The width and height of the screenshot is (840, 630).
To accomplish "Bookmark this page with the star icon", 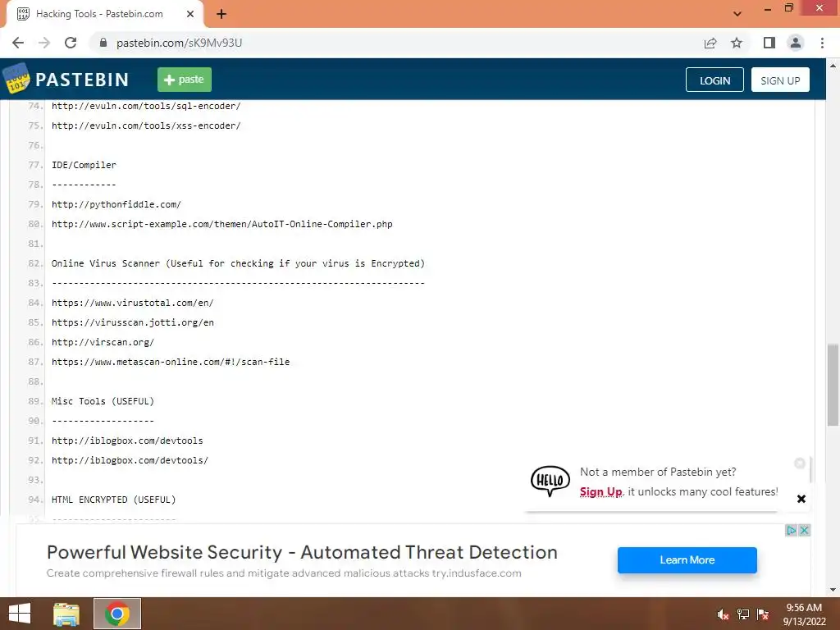I will pos(737,43).
